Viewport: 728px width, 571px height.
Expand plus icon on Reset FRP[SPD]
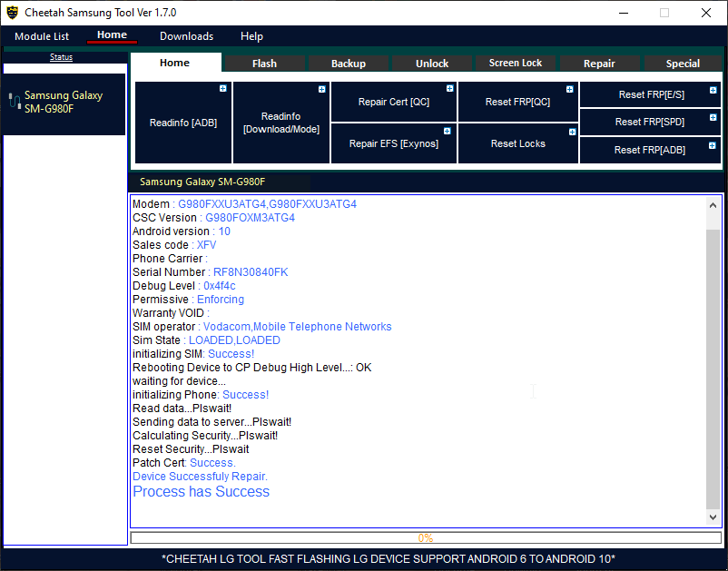[713, 117]
